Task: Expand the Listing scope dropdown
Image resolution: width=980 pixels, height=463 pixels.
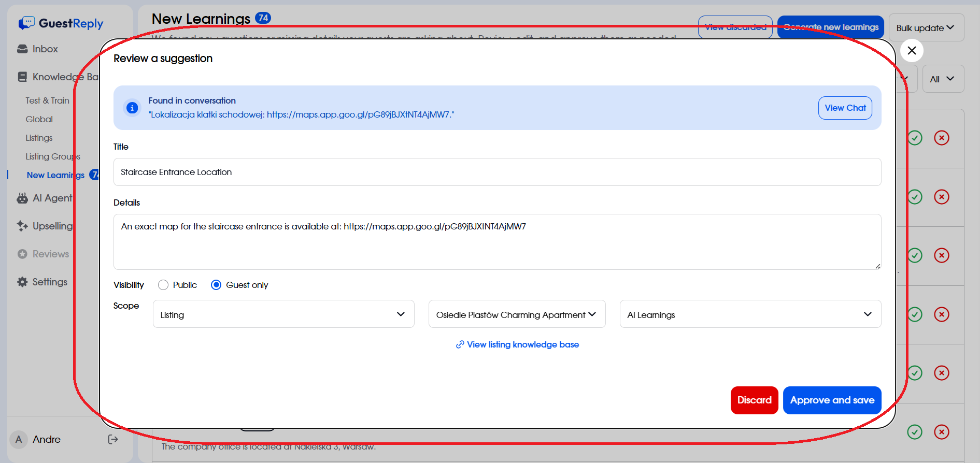Action: coord(283,314)
